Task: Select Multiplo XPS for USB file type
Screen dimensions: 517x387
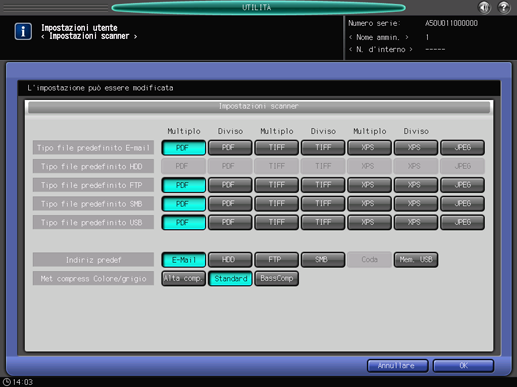Action: point(369,222)
